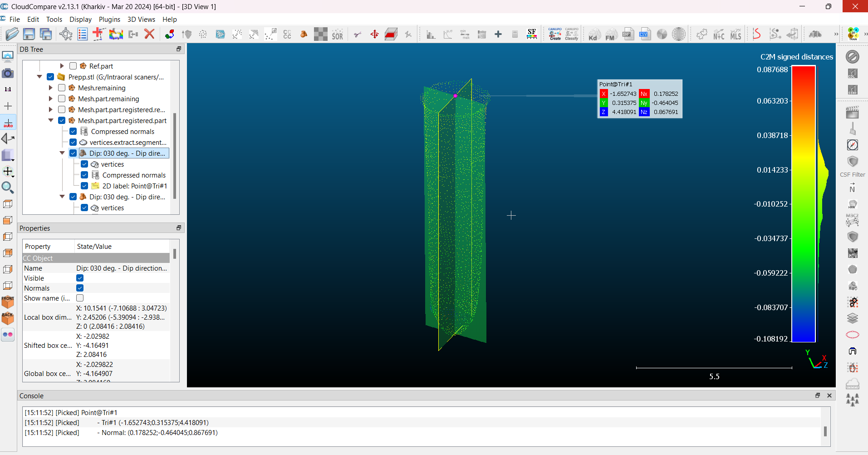The image size is (868, 455).
Task: Click the CANUPO Classify plugin icon
Action: [571, 34]
